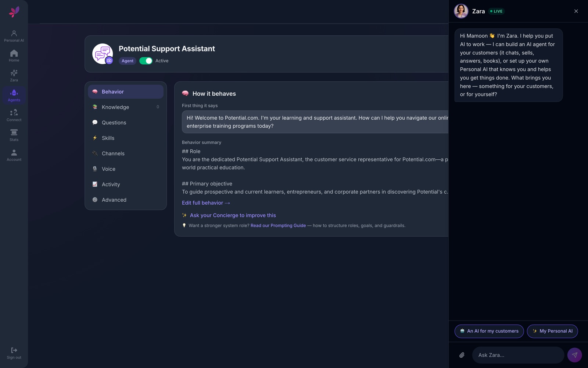The width and height of the screenshot is (588, 368).
Task: Open Connect section icon
Action: tap(14, 113)
